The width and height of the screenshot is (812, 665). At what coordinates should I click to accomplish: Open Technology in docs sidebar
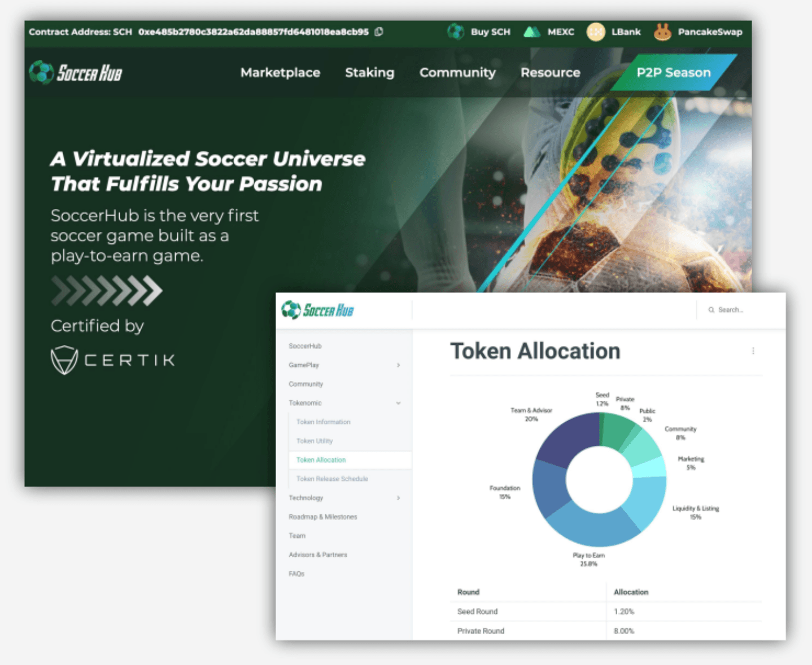[305, 498]
